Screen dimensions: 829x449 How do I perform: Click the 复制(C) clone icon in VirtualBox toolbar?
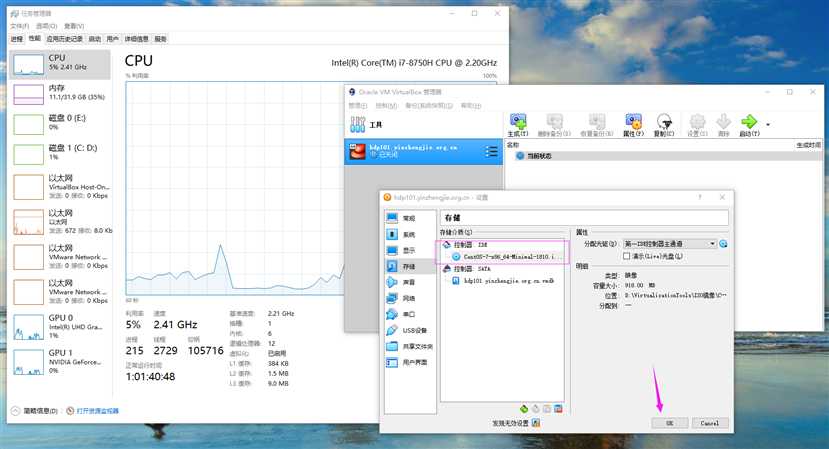click(x=664, y=125)
